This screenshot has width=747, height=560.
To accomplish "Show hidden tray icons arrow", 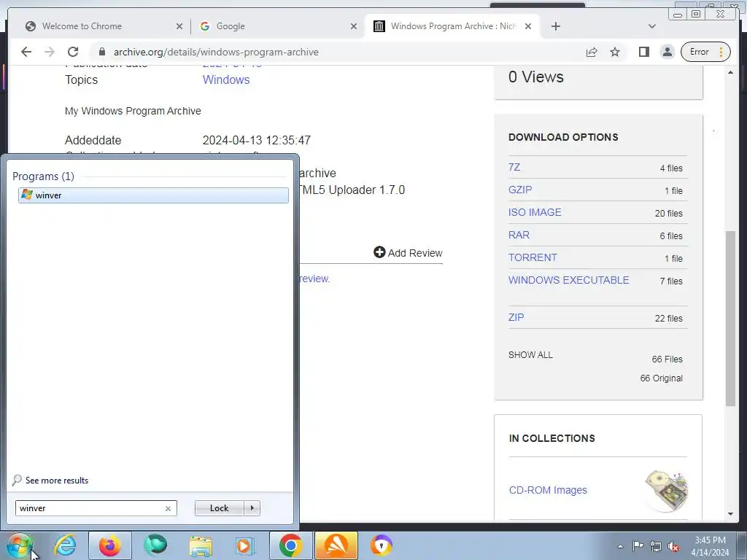I will [620, 546].
